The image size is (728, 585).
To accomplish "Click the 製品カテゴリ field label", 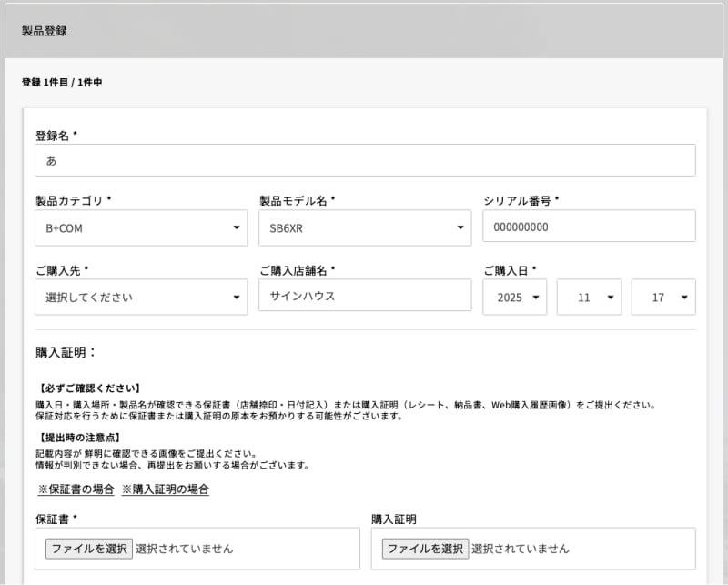I will pyautogui.click(x=73, y=200).
